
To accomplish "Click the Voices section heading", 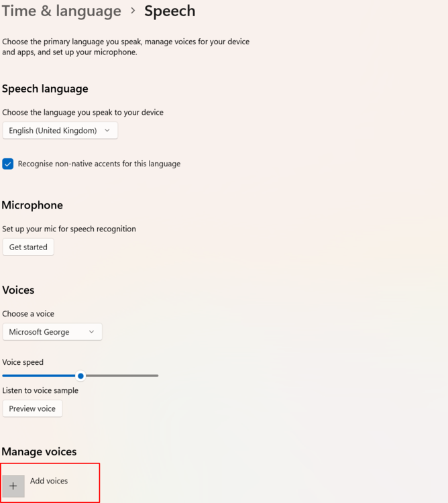I will [18, 290].
